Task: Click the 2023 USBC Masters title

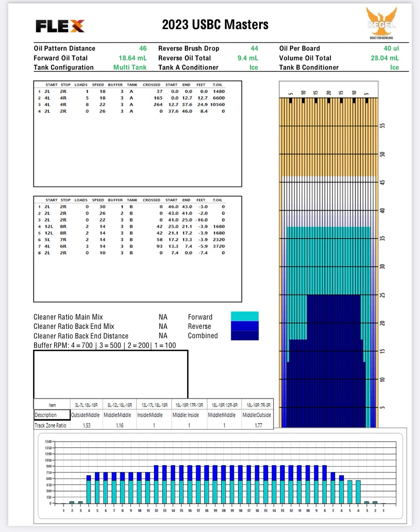Action: coord(215,25)
